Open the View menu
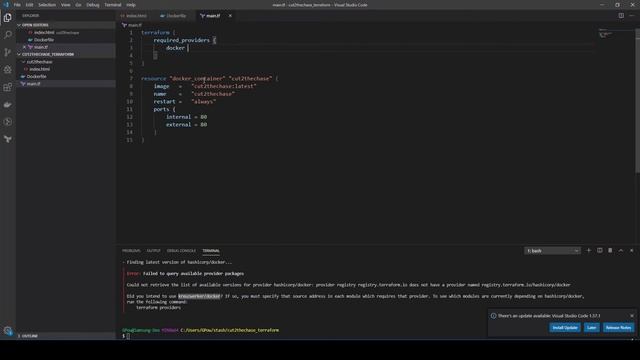Screen dimensions: 640x360 click(x=65, y=5)
